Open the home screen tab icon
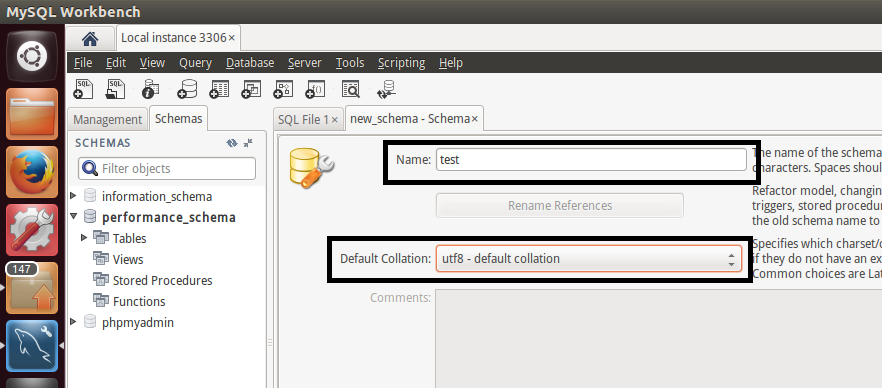The height and width of the screenshot is (388, 882). [90, 38]
